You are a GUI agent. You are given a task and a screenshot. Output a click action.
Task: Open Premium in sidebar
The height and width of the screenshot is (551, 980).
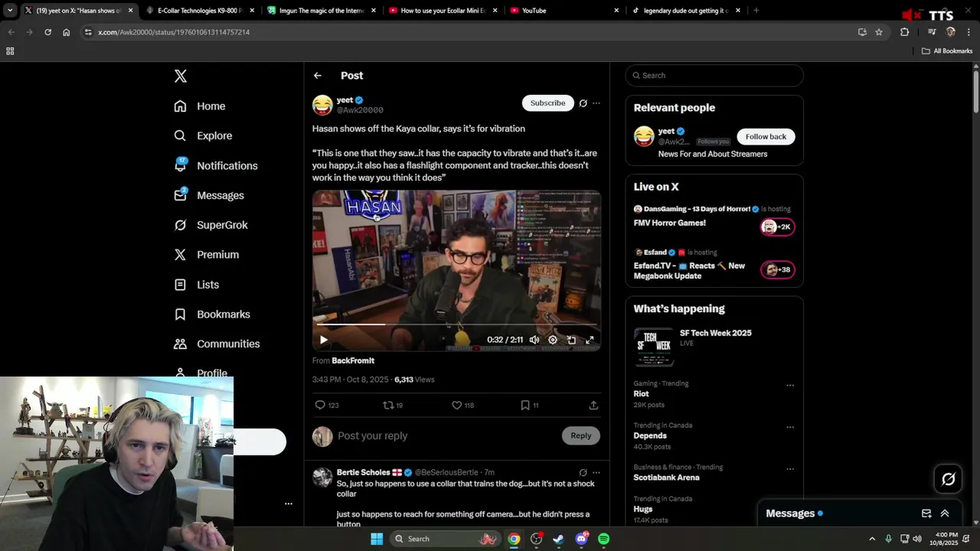tap(207, 255)
